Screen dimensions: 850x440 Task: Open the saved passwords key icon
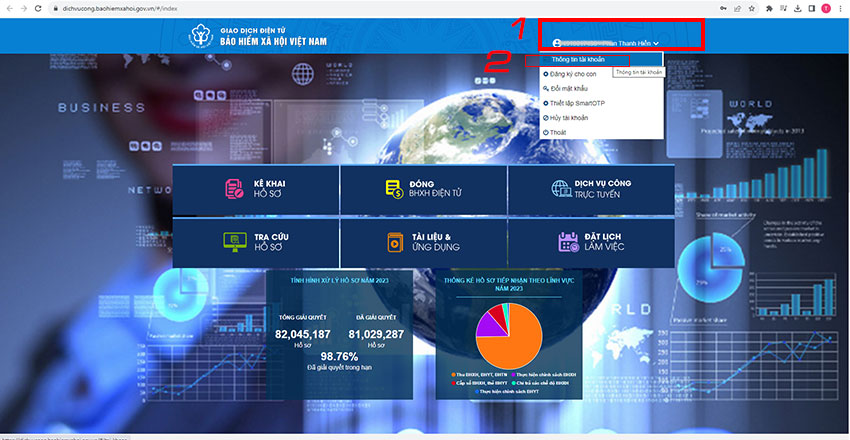(723, 9)
